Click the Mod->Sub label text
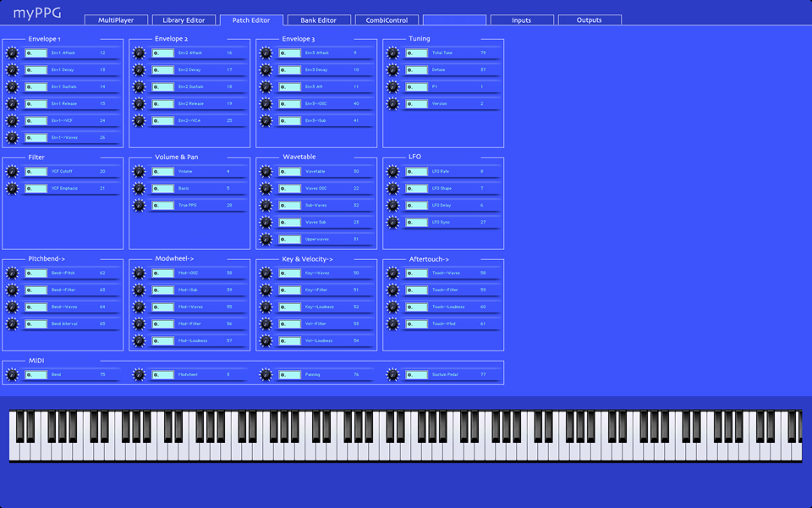Image resolution: width=812 pixels, height=508 pixels. 188,290
